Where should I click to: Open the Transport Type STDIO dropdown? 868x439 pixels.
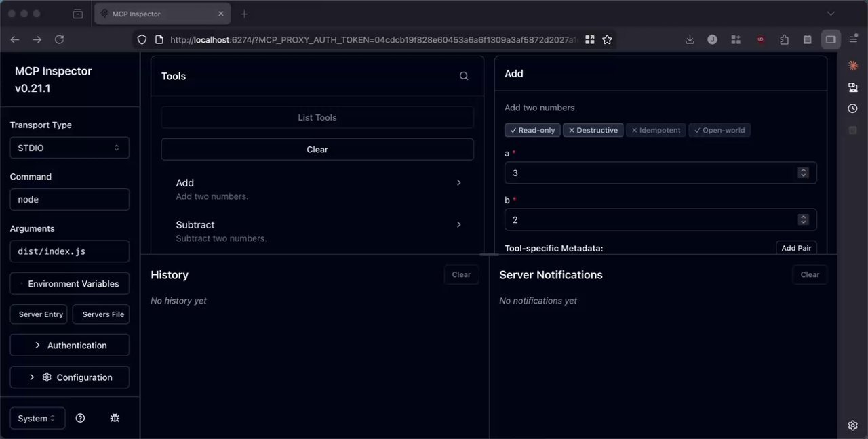pos(69,148)
